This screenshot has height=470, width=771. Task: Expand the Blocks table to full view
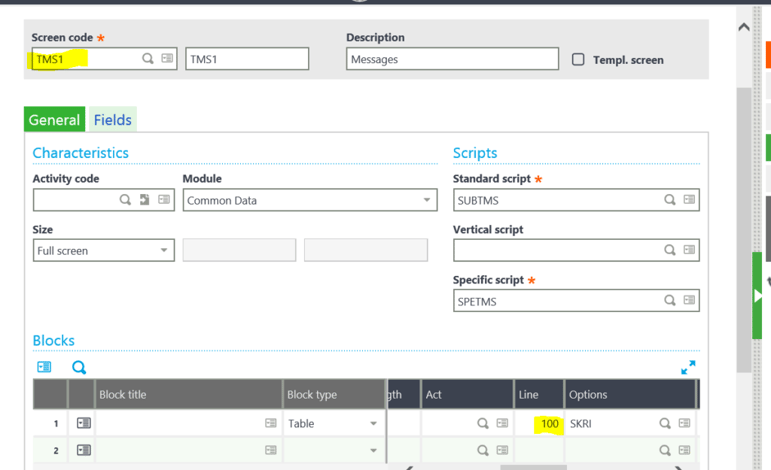(688, 368)
